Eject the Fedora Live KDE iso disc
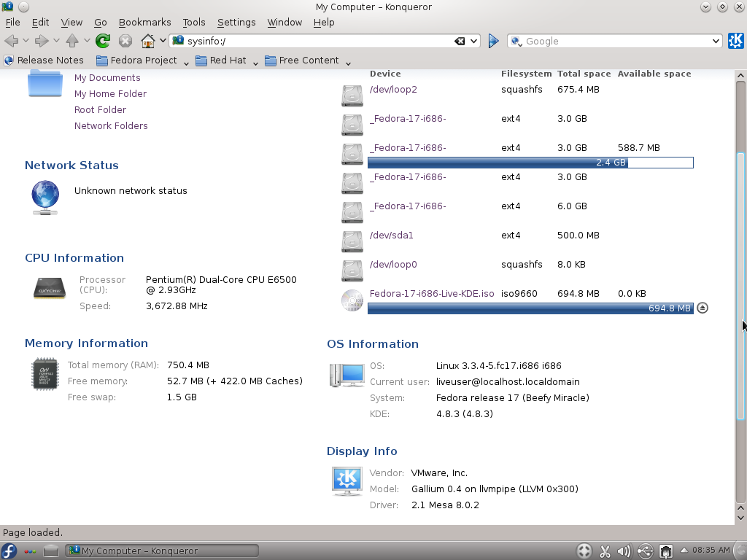 [x=703, y=308]
